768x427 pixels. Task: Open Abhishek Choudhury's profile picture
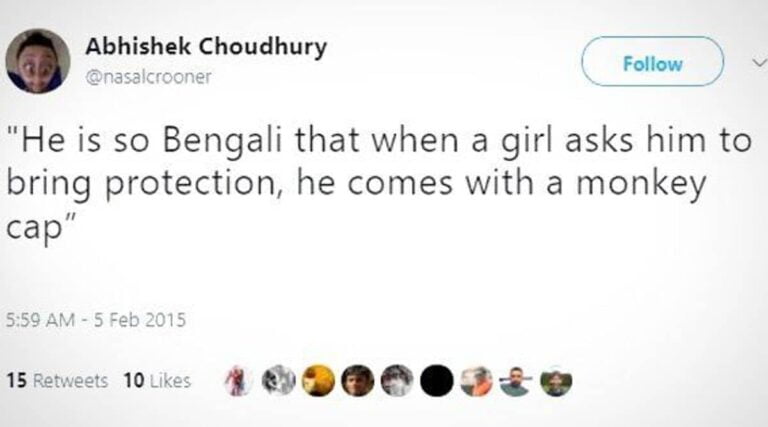(38, 61)
